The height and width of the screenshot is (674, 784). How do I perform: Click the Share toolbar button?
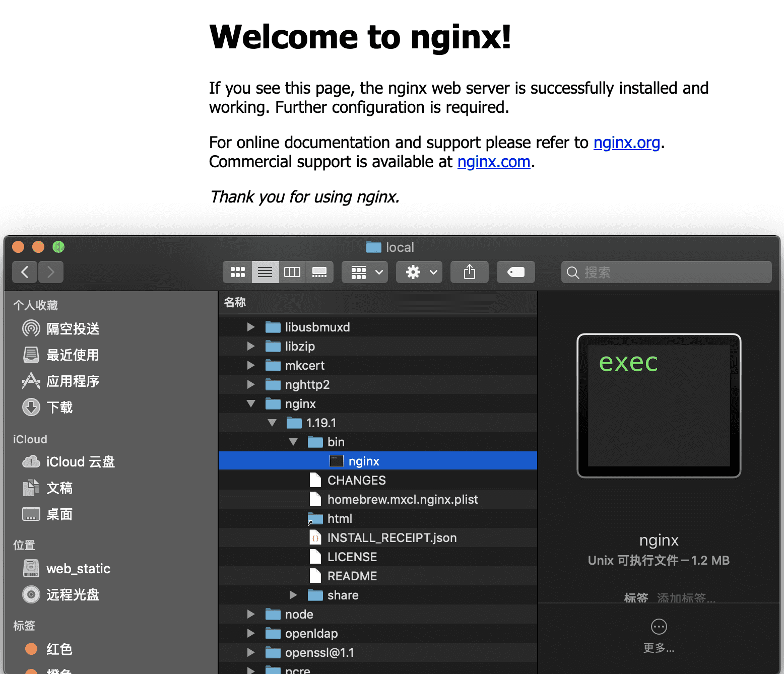pyautogui.click(x=469, y=273)
